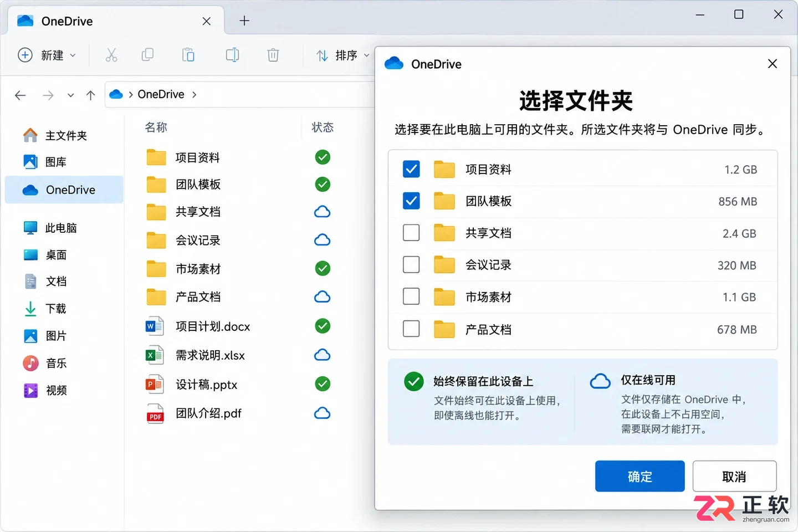Check 市场素材 checkbox in the dialog

pos(411,296)
